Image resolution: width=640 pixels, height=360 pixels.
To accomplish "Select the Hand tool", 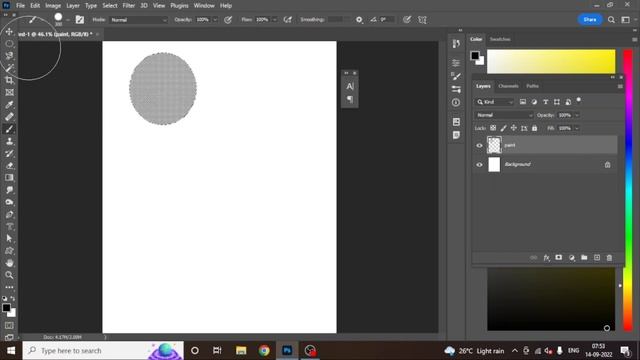I will point(9,263).
